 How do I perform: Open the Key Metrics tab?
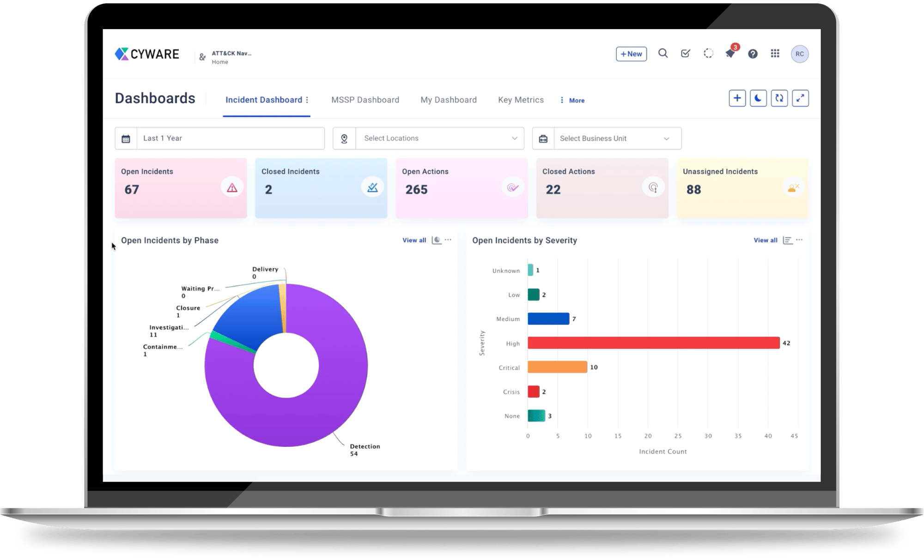tap(520, 100)
